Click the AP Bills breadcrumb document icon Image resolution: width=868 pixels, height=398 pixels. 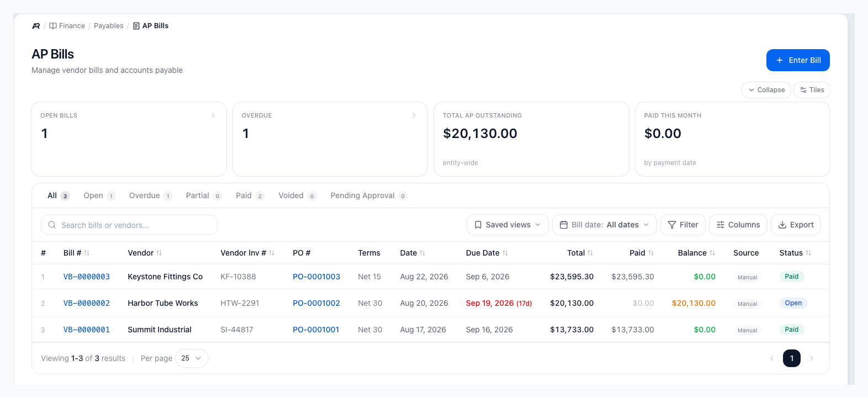pos(136,26)
